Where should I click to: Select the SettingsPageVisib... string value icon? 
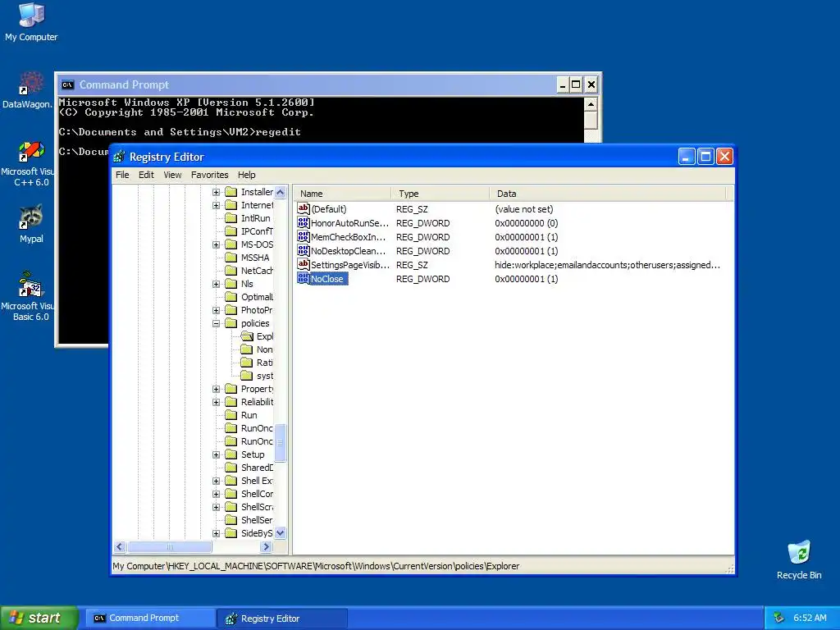coord(304,264)
